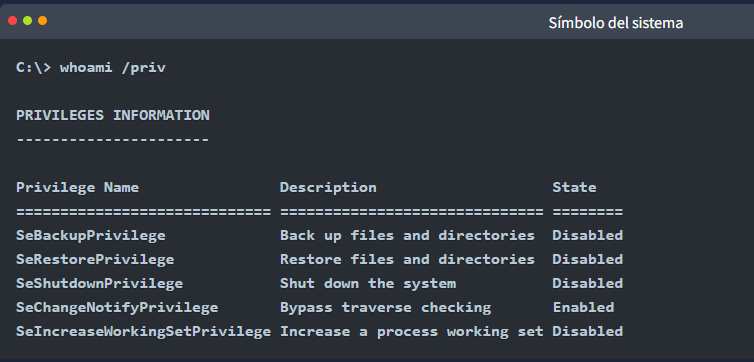The width and height of the screenshot is (754, 362).
Task: Click the 'PRIVILEGES INFORMATION' heading
Action: (x=113, y=115)
